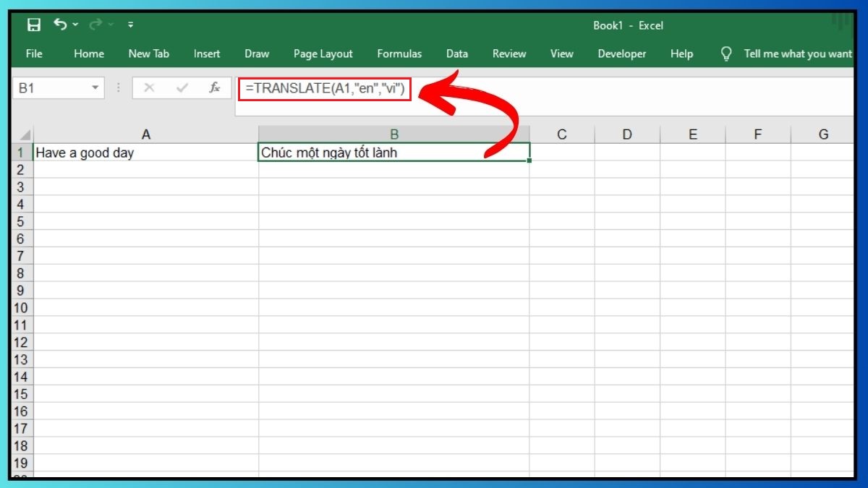Switch to the Formulas tab
Screen dimensions: 868x488
(399, 53)
